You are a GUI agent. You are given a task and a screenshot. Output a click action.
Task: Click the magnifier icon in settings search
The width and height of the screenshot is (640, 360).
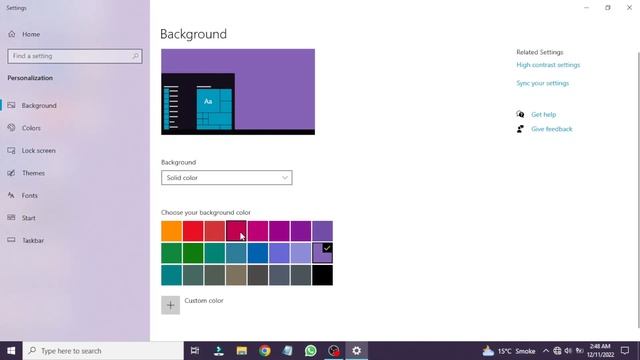point(136,56)
